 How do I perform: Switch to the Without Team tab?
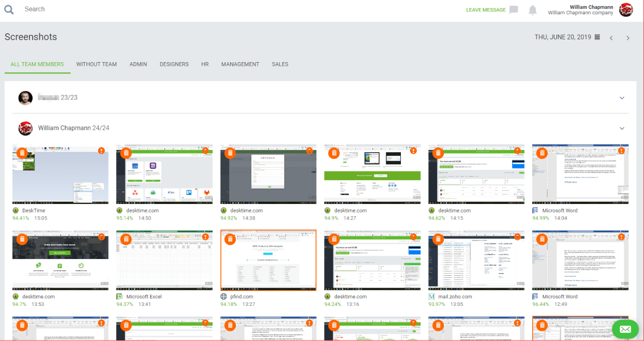(x=97, y=64)
